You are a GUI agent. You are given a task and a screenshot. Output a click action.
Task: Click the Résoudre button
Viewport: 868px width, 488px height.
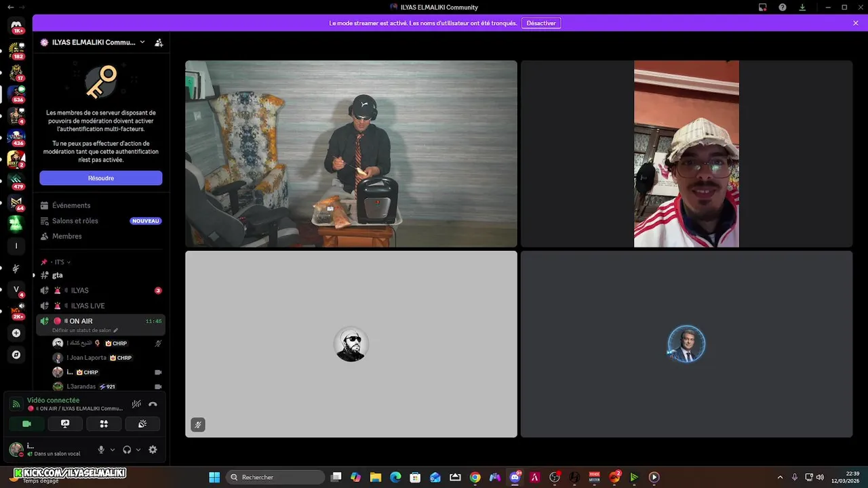(101, 178)
